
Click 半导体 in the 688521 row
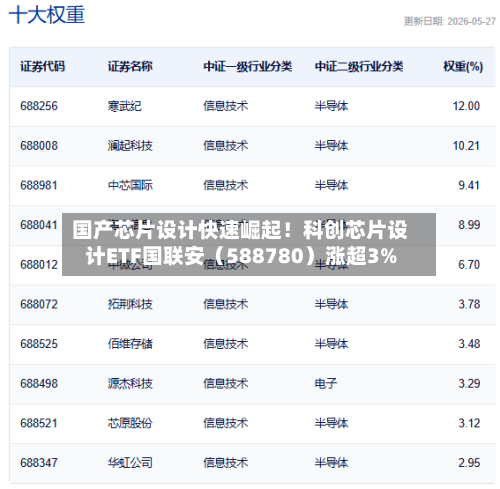pos(331,423)
